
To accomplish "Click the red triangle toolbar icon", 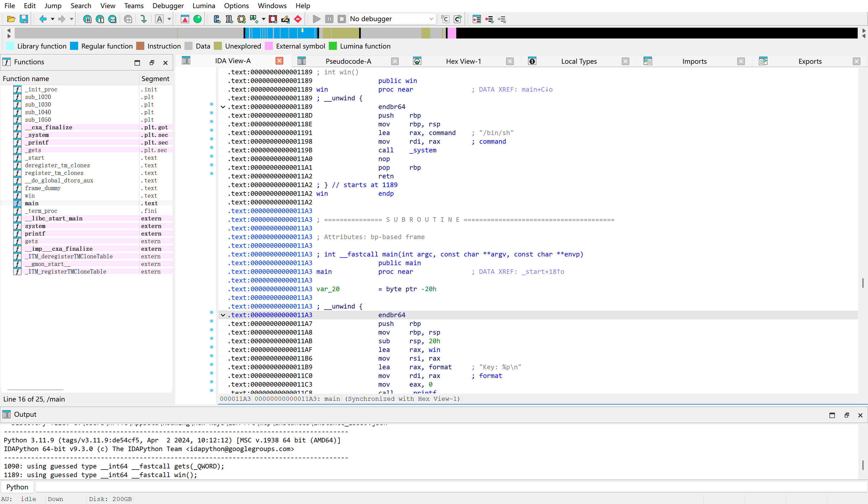I will point(185,19).
